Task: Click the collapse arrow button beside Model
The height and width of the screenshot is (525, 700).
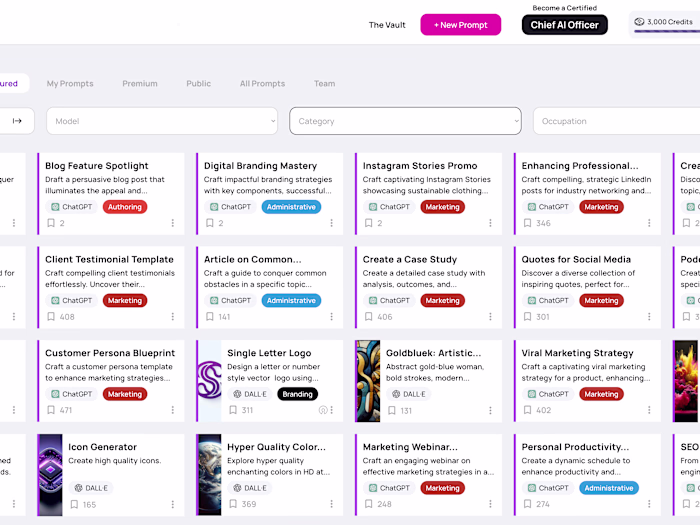Action: (x=17, y=121)
